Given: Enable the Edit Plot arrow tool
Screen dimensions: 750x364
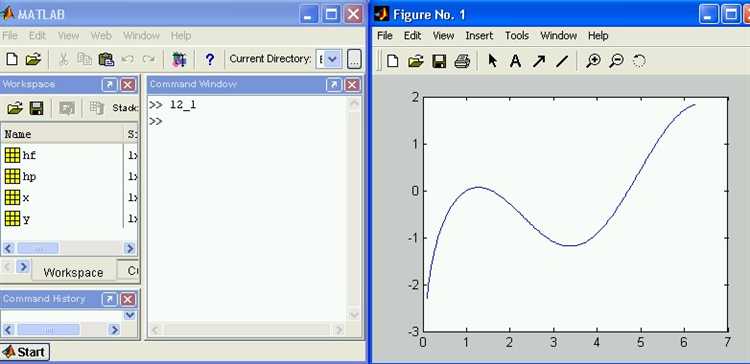Looking at the screenshot, I should point(492,61).
